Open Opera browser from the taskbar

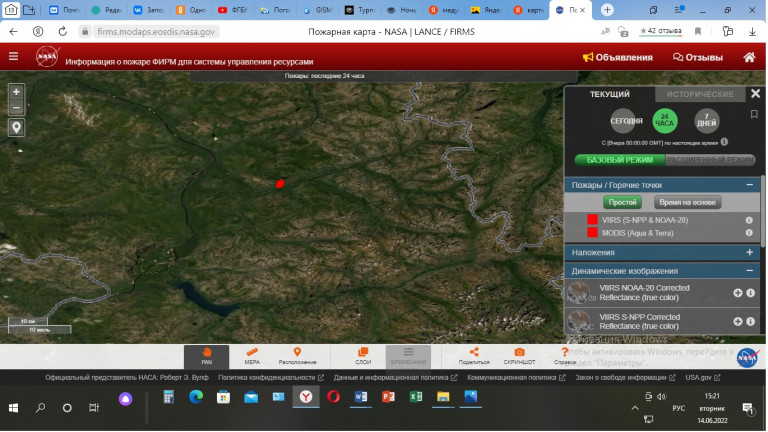[x=334, y=397]
